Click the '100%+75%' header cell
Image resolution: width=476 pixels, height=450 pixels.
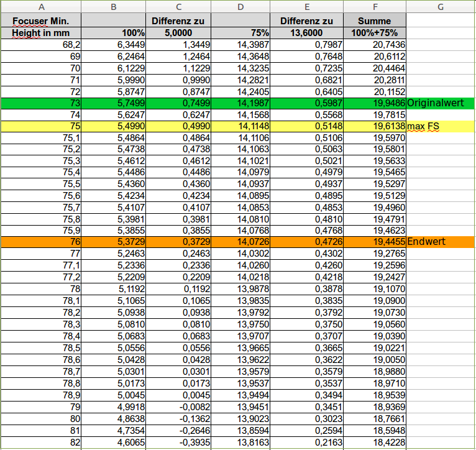point(375,33)
